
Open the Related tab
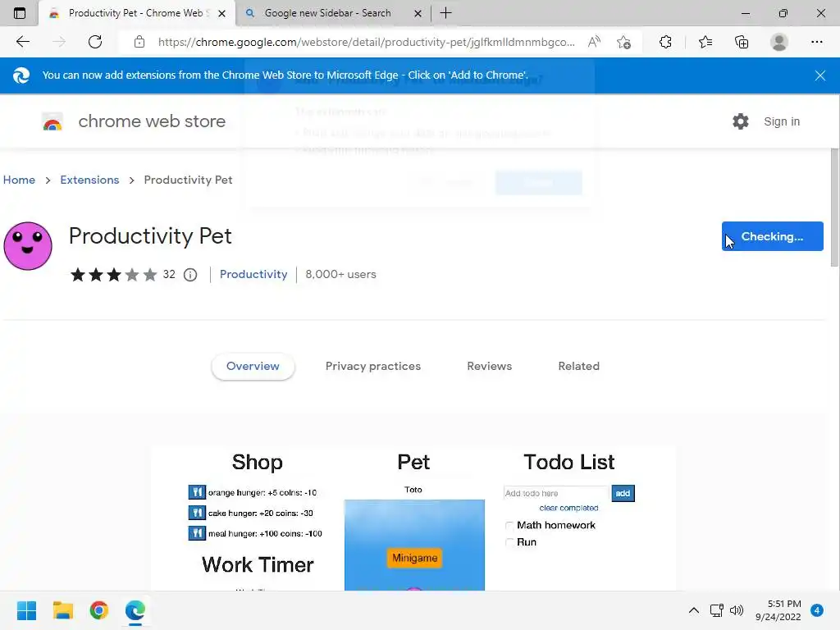578,367
